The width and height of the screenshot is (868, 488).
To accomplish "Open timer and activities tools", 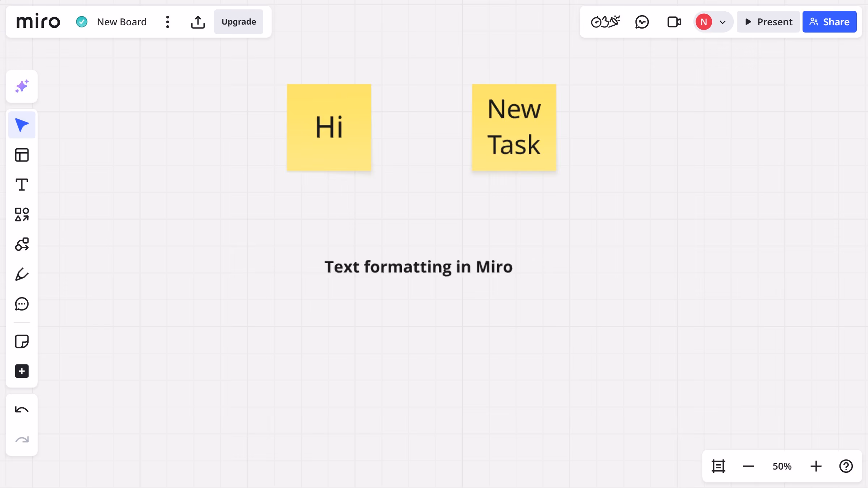I will click(x=605, y=22).
